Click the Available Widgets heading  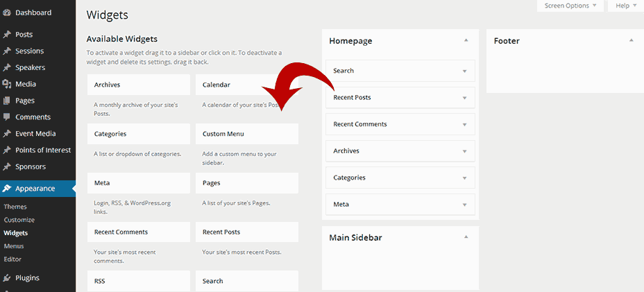point(122,39)
